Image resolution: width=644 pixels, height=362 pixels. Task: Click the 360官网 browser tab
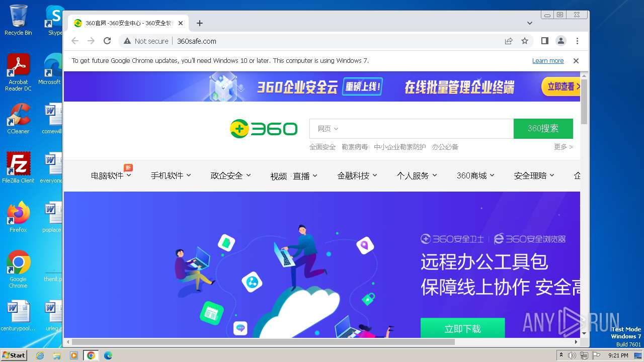coord(128,23)
